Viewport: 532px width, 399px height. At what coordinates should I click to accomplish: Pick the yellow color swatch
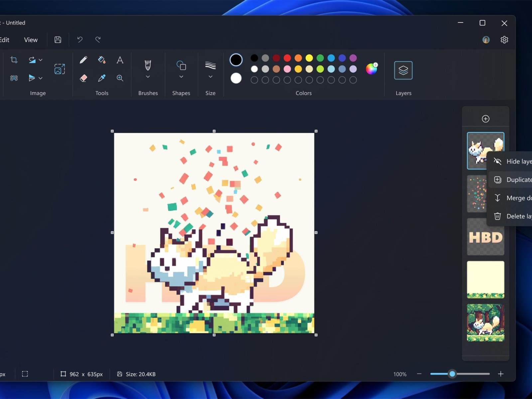(x=309, y=58)
